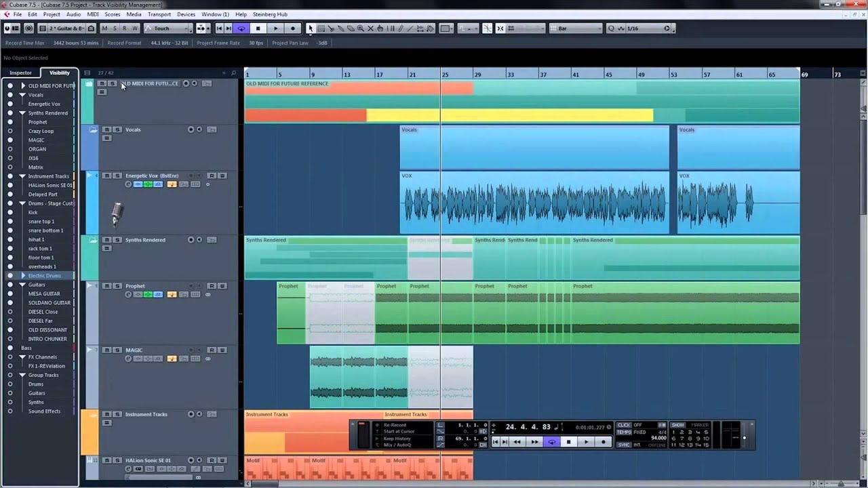This screenshot has height=488, width=868.
Task: Open the Steinberg Hub menu
Action: [x=270, y=14]
